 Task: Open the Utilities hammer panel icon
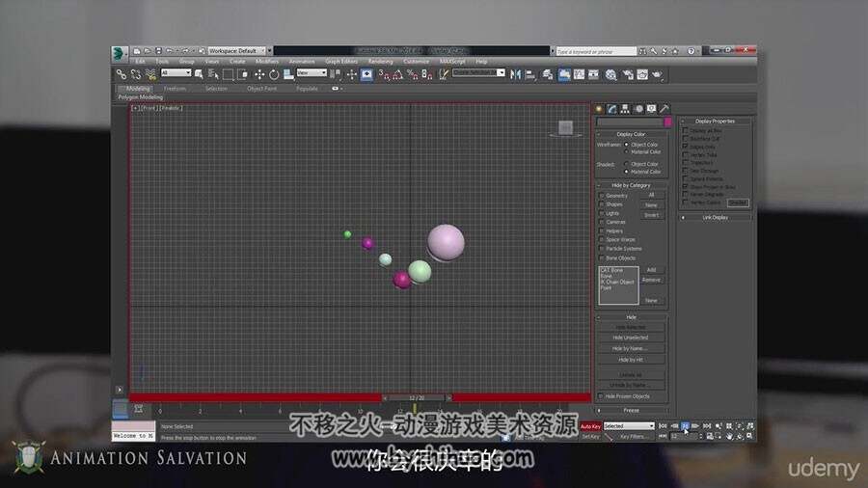point(665,109)
